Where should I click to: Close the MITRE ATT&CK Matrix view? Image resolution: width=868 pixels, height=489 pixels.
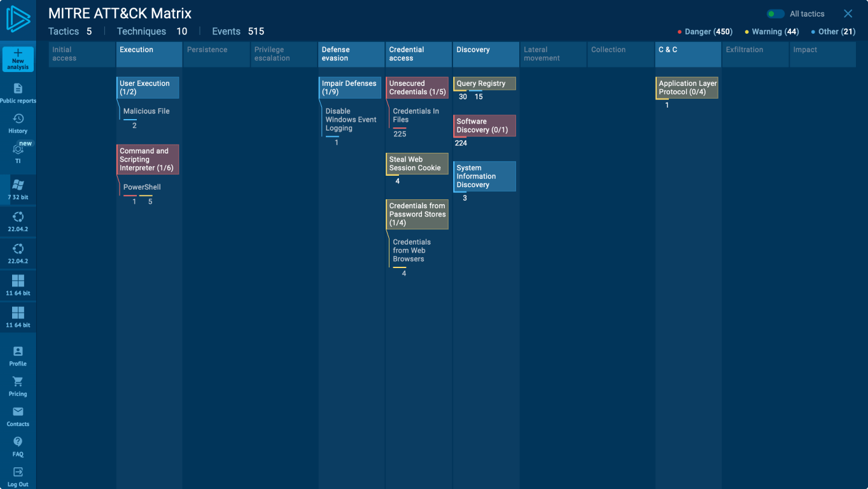tap(848, 13)
